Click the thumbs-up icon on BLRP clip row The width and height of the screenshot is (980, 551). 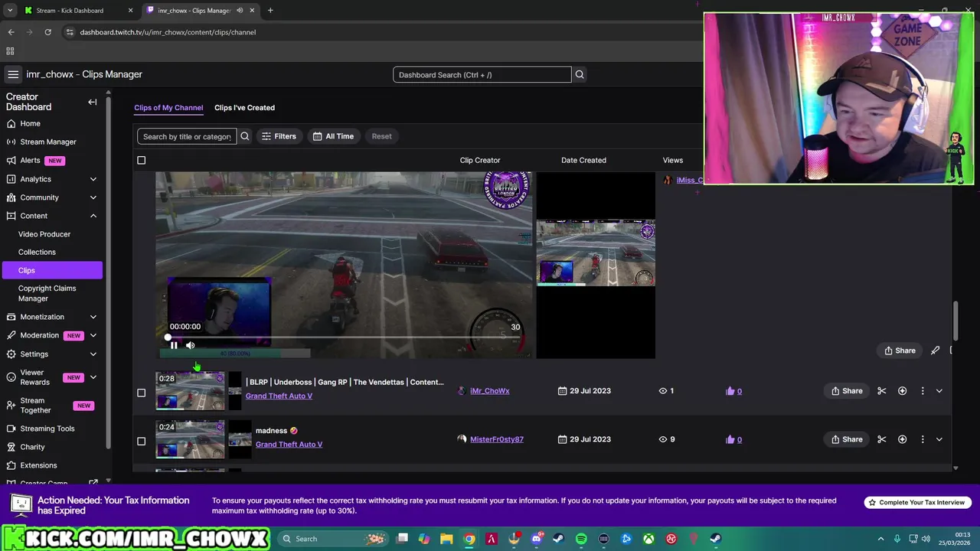[730, 391]
